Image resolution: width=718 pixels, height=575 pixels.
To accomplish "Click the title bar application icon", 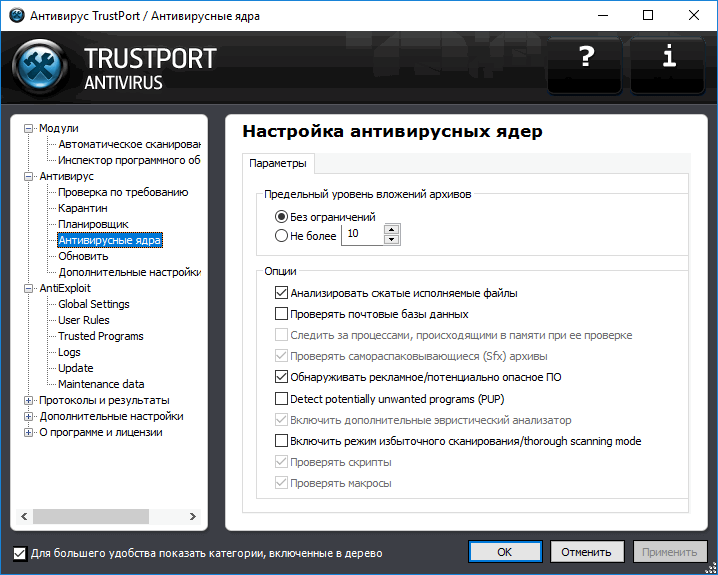I will tap(17, 16).
